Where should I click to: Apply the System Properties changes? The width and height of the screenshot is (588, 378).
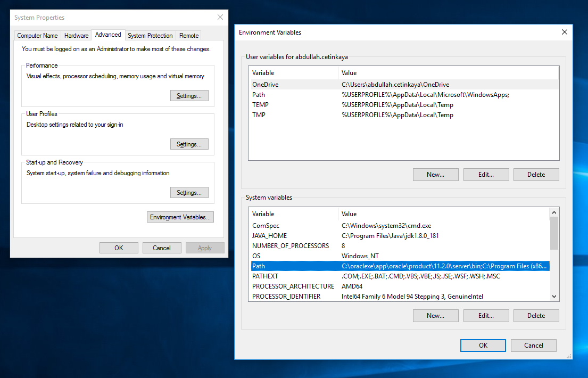click(205, 248)
